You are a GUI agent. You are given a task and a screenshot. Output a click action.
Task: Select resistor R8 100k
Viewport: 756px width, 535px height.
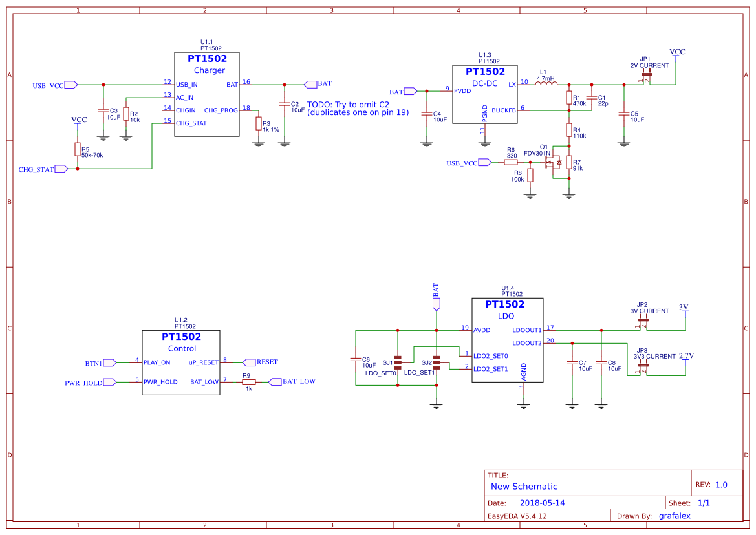point(530,175)
